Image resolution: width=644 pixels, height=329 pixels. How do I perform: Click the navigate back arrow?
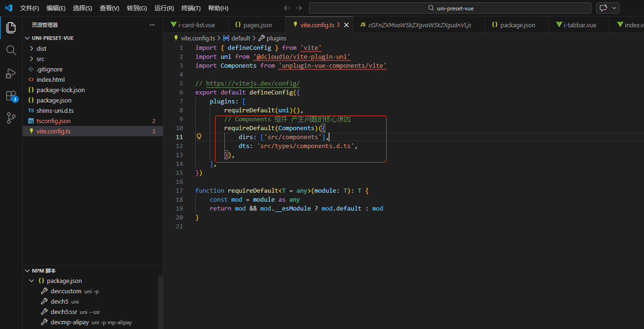pos(287,8)
